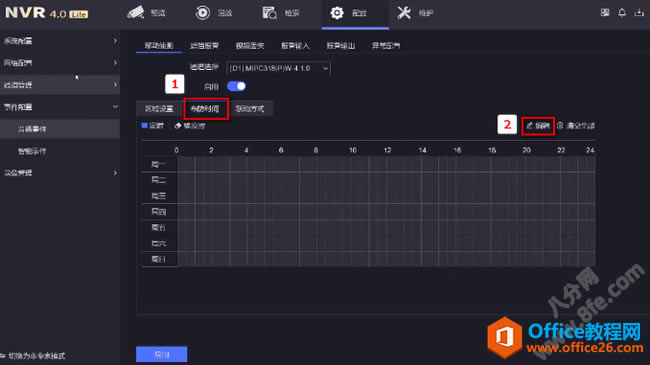650x365 pixels.
Task: Expand the first sidebar item System Config chevron
Action: point(115,41)
